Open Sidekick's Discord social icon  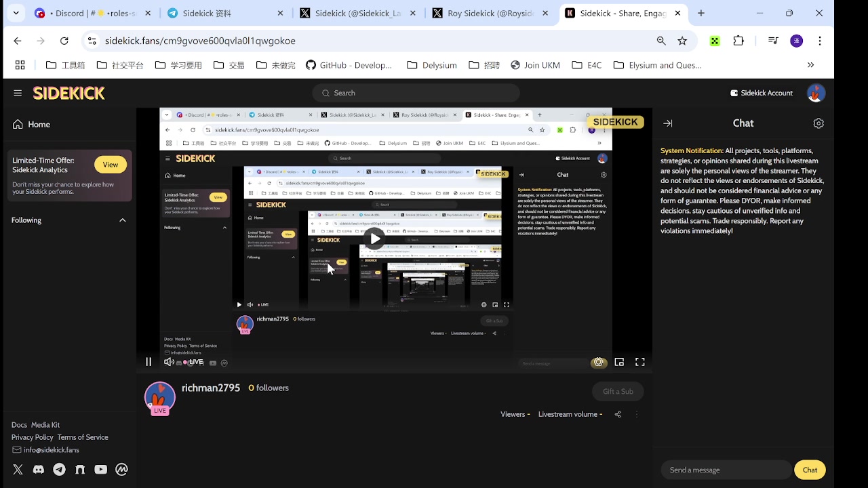coord(39,469)
